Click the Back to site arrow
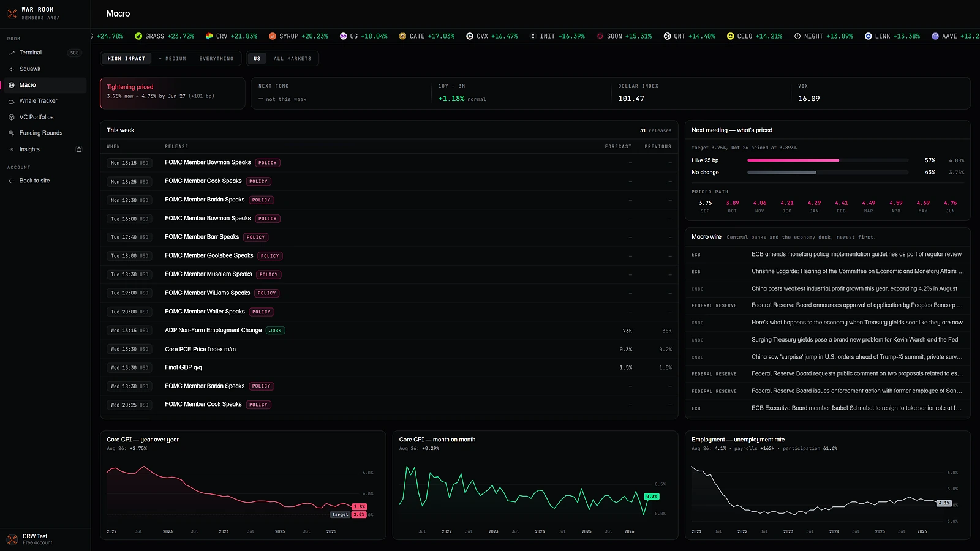This screenshot has height=551, width=980. (12, 181)
